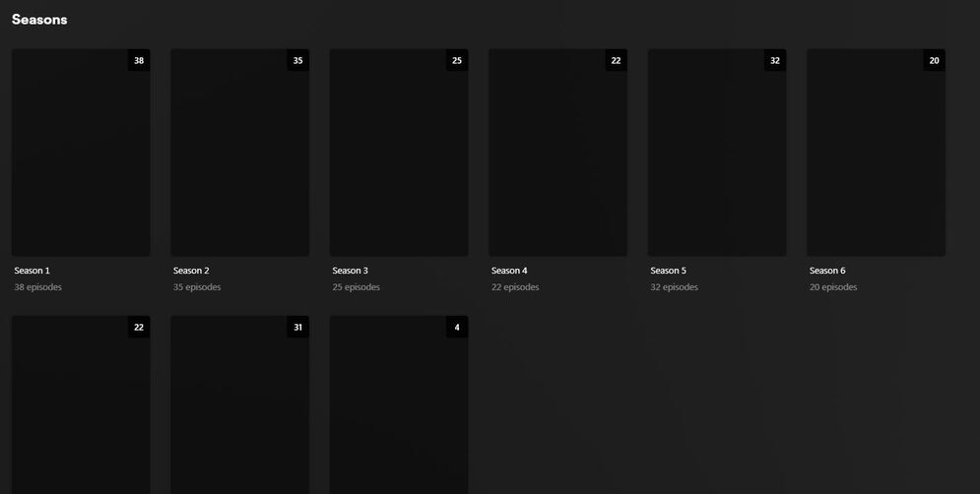Viewport: 980px width, 494px height.
Task: Click the "38 episodes" text
Action: pyautogui.click(x=38, y=287)
